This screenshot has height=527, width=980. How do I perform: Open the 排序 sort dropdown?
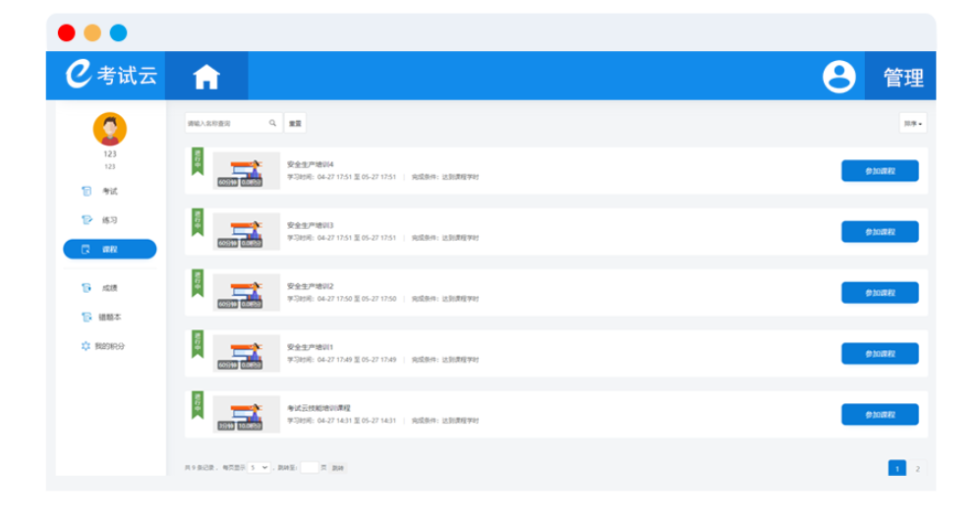pos(912,124)
